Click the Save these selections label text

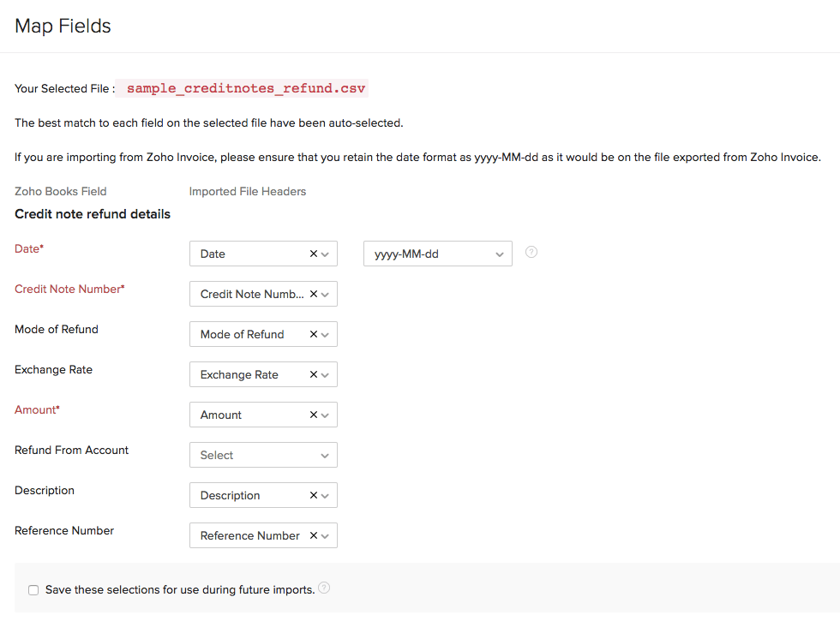point(180,590)
